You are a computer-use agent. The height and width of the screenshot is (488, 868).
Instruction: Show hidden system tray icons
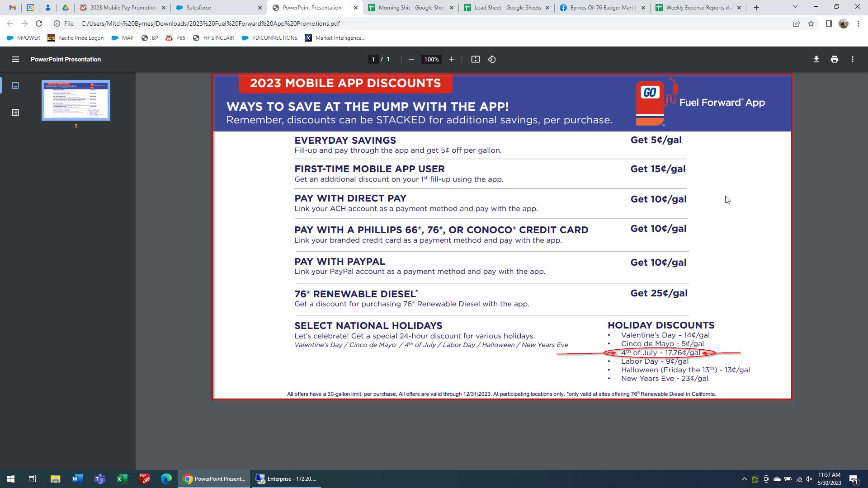[x=744, y=479]
